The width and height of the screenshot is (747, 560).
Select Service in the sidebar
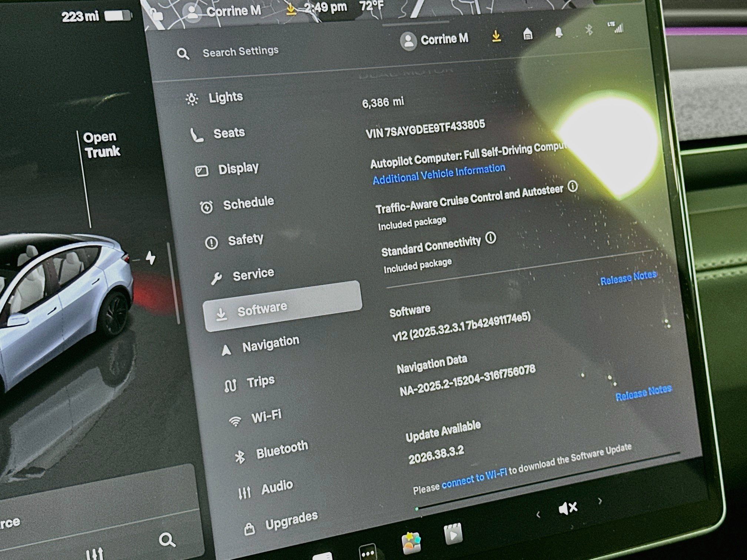pyautogui.click(x=242, y=275)
